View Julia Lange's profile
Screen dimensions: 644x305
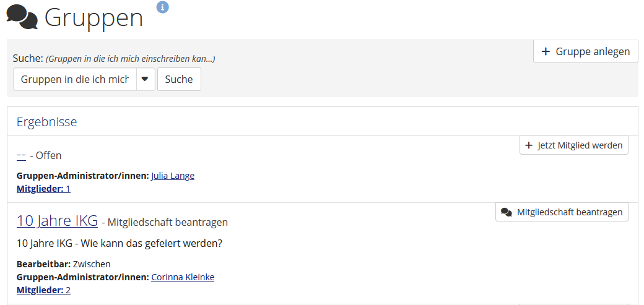(173, 176)
